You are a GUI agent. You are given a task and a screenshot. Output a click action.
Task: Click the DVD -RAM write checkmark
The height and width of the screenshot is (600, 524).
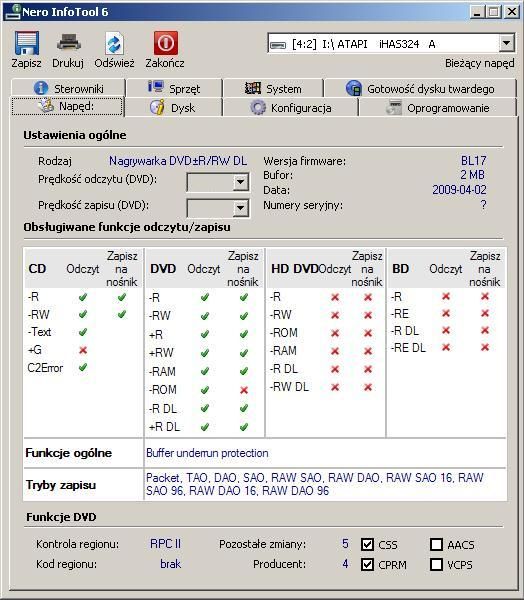(244, 371)
